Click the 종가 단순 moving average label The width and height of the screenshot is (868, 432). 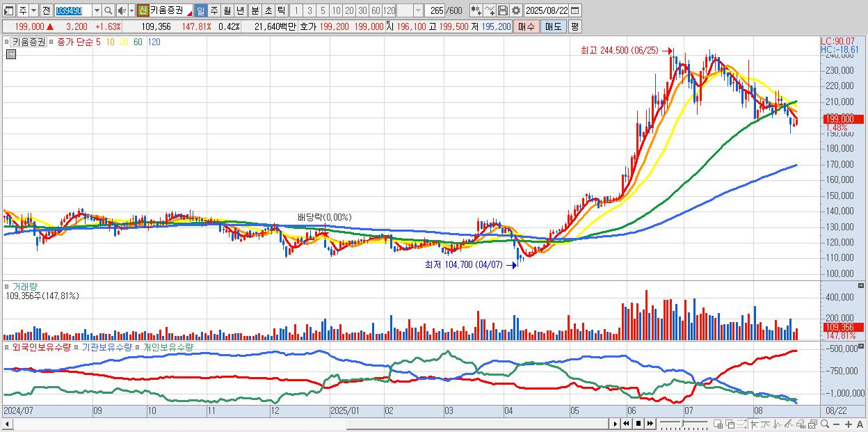pos(75,42)
